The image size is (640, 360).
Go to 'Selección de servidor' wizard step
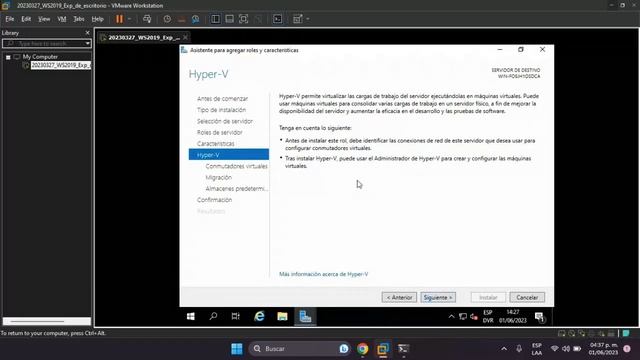coord(224,121)
